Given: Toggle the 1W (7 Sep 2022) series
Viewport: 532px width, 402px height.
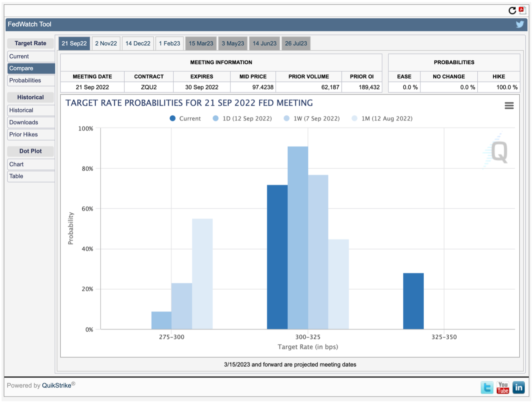Looking at the screenshot, I should (311, 118).
